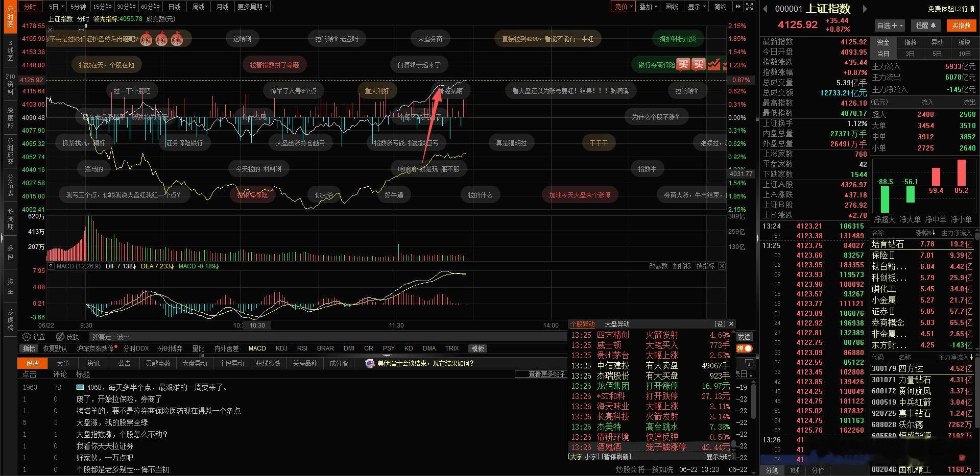The image size is (980, 476).
Task: Select the 60分钟 timeframe tab
Action: (150, 7)
